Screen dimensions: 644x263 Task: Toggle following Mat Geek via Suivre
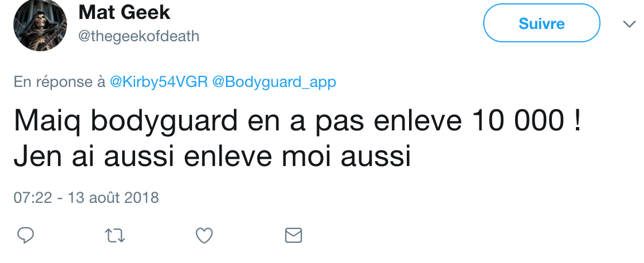point(541,23)
